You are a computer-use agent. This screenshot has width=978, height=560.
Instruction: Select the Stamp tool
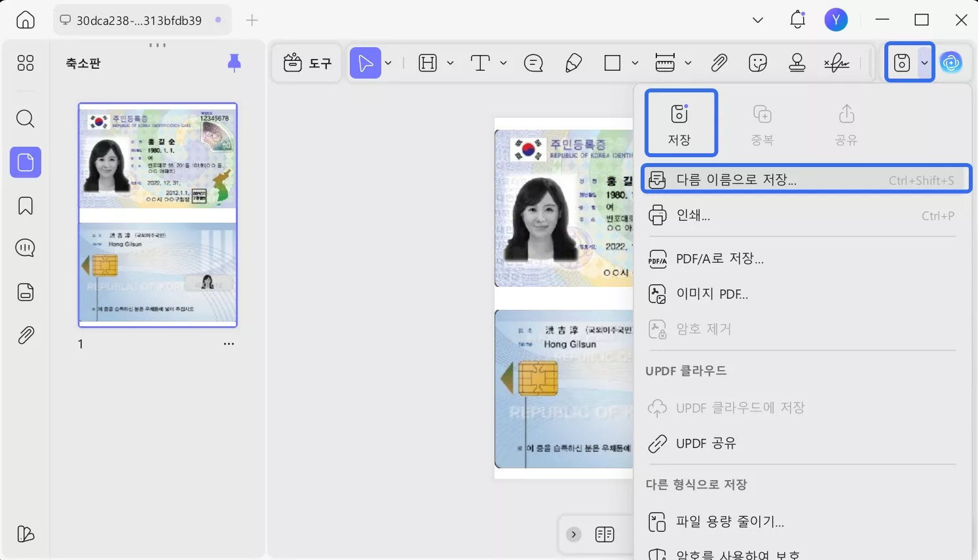click(x=797, y=62)
